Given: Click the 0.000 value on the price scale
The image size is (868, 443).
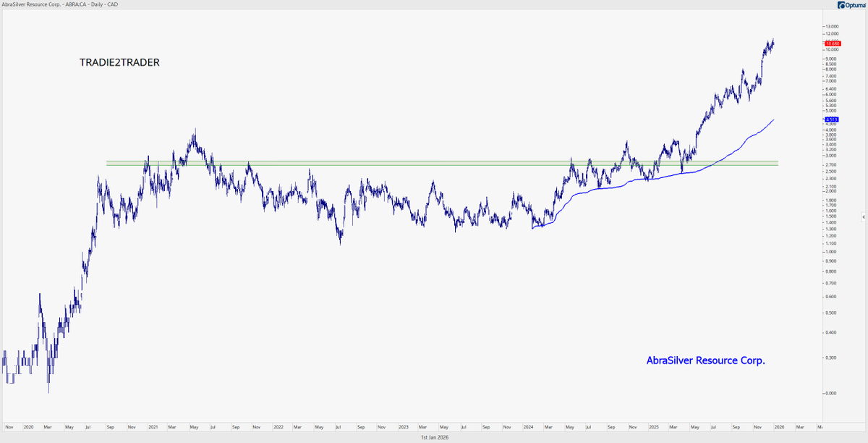Looking at the screenshot, I should pos(832,394).
